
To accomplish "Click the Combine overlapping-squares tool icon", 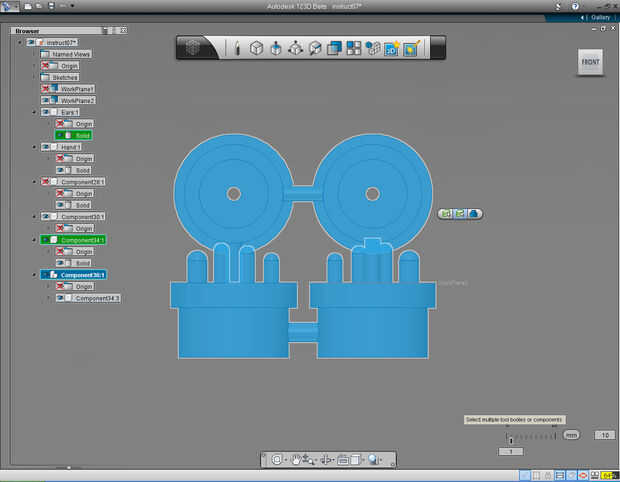I will [335, 48].
